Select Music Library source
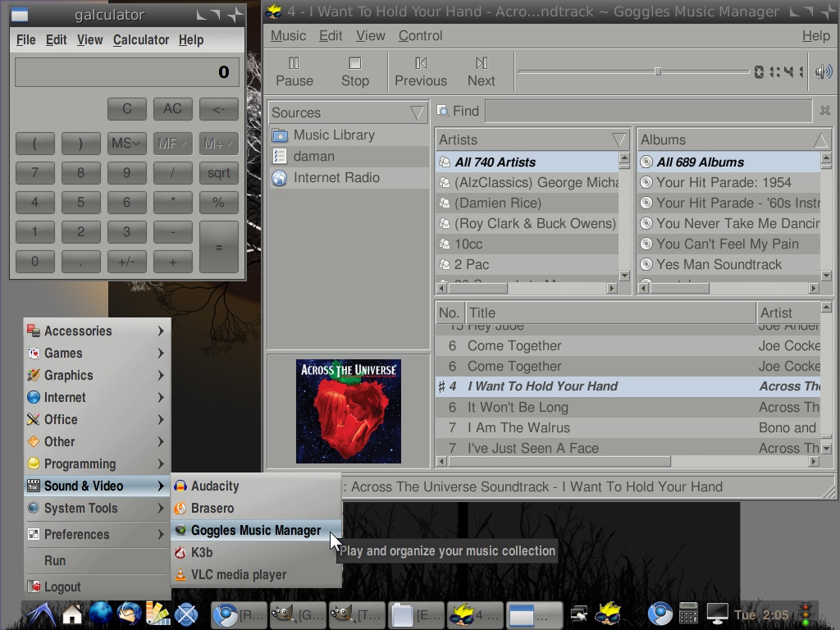This screenshot has height=630, width=840. coord(348,135)
